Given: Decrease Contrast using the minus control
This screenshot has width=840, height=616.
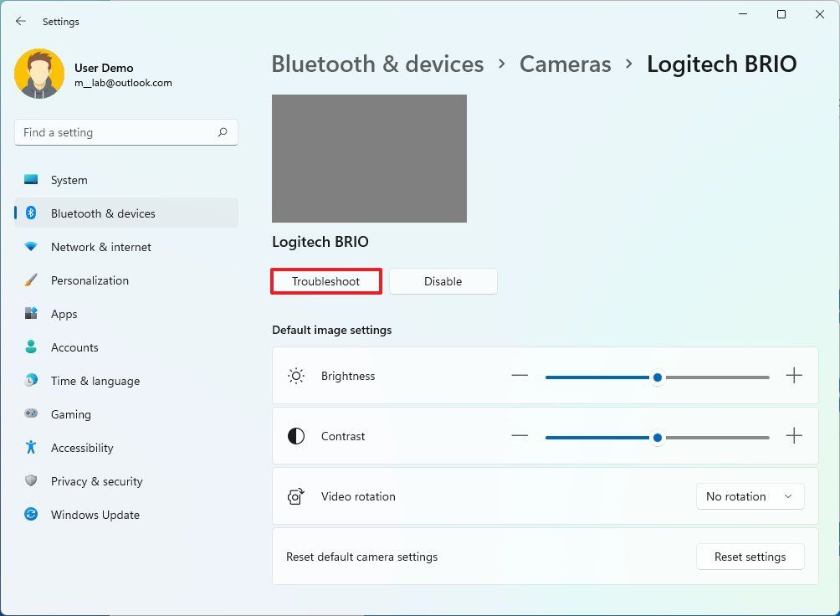Looking at the screenshot, I should pyautogui.click(x=520, y=436).
